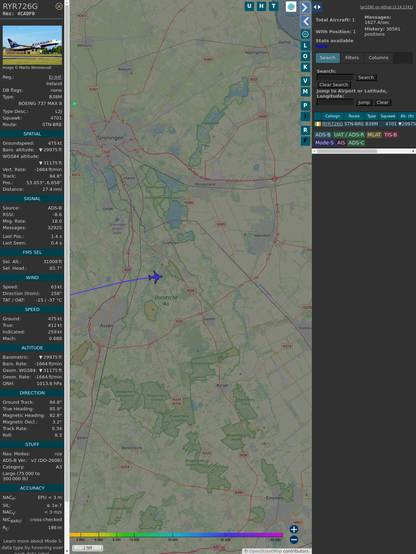Toggle the M button on map
This screenshot has height=554, width=416.
point(305,92)
